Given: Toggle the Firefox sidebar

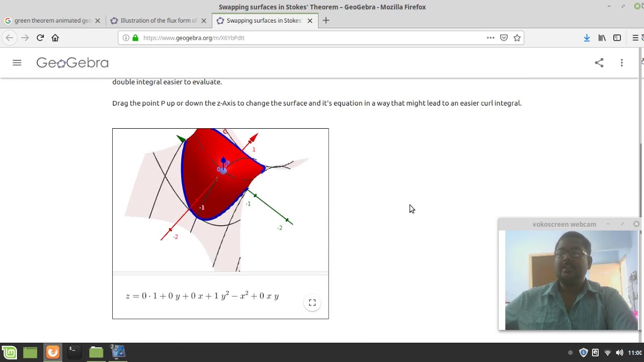Looking at the screenshot, I should tap(617, 38).
